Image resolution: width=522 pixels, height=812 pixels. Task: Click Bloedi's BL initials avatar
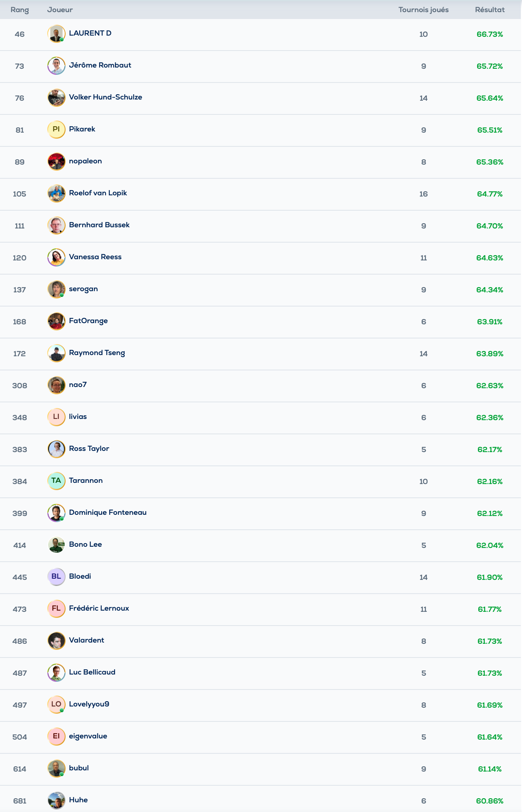click(56, 577)
